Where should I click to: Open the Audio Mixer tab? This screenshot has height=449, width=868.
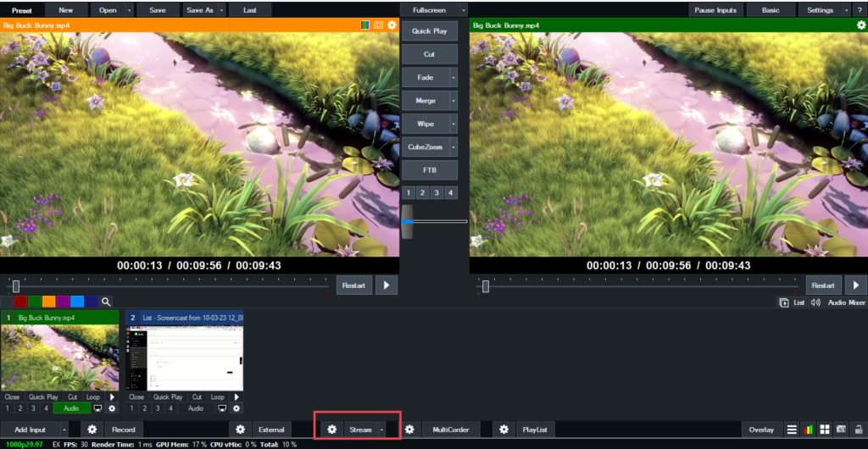[x=847, y=302]
